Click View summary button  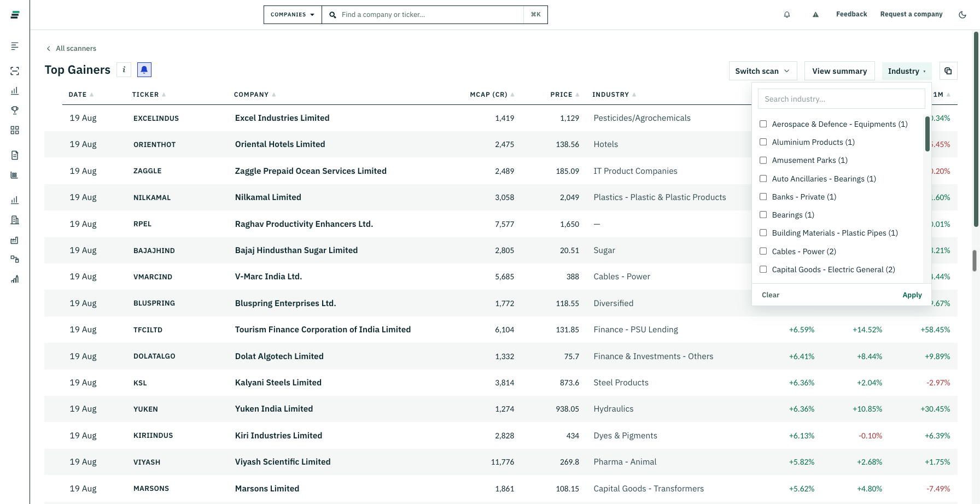[x=839, y=71]
